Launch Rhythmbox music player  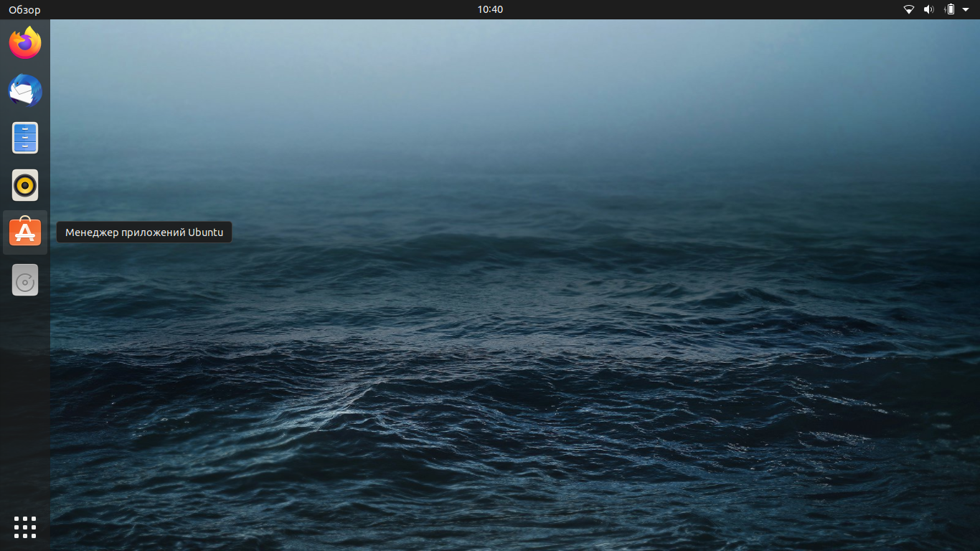pos(25,185)
